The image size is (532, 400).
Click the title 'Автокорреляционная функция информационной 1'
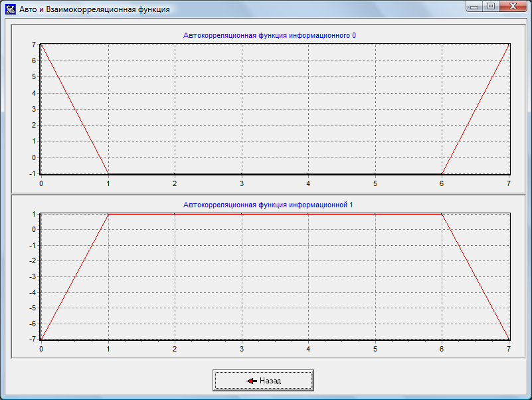tap(268, 205)
